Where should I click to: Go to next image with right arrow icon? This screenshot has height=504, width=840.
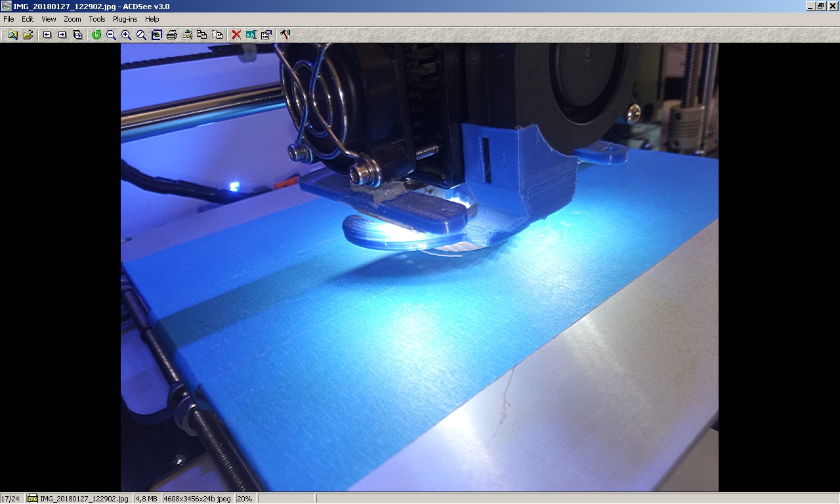62,35
